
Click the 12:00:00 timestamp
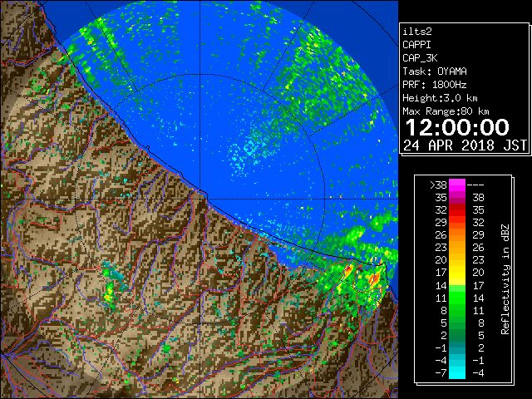click(x=457, y=127)
